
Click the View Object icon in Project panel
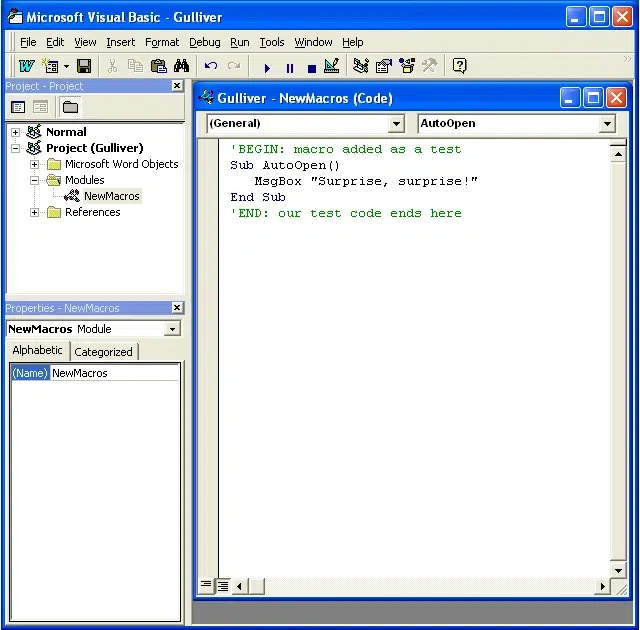pos(40,107)
